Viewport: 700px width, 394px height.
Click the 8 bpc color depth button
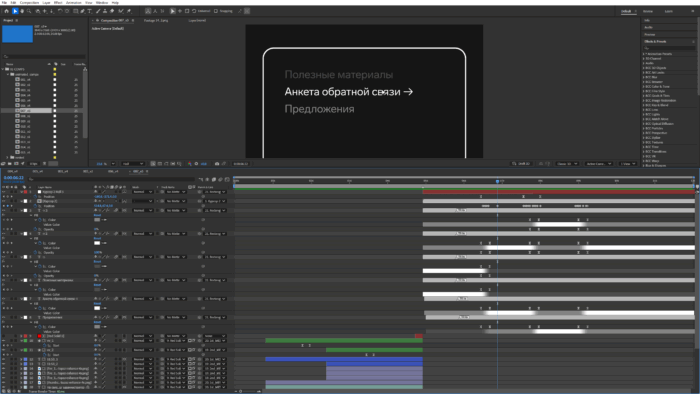coord(34,164)
